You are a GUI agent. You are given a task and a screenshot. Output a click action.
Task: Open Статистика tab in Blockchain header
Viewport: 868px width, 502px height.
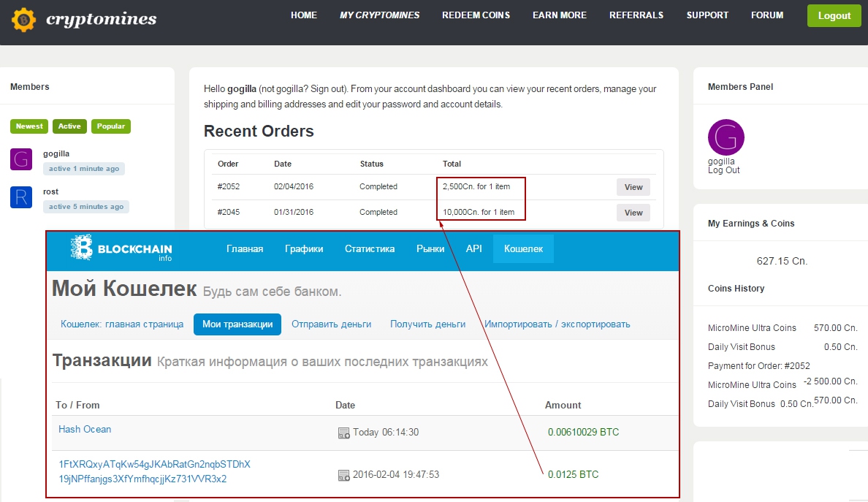pos(370,249)
